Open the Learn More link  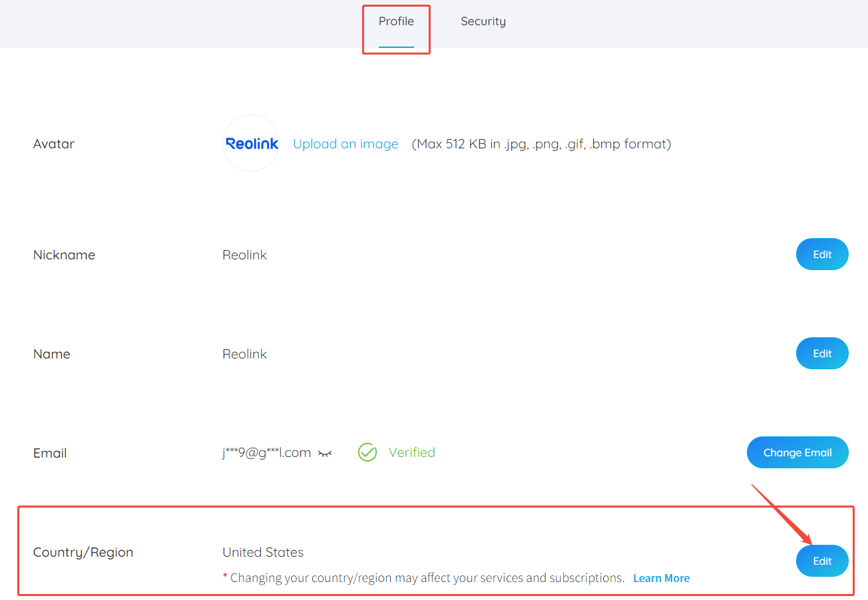click(x=661, y=578)
